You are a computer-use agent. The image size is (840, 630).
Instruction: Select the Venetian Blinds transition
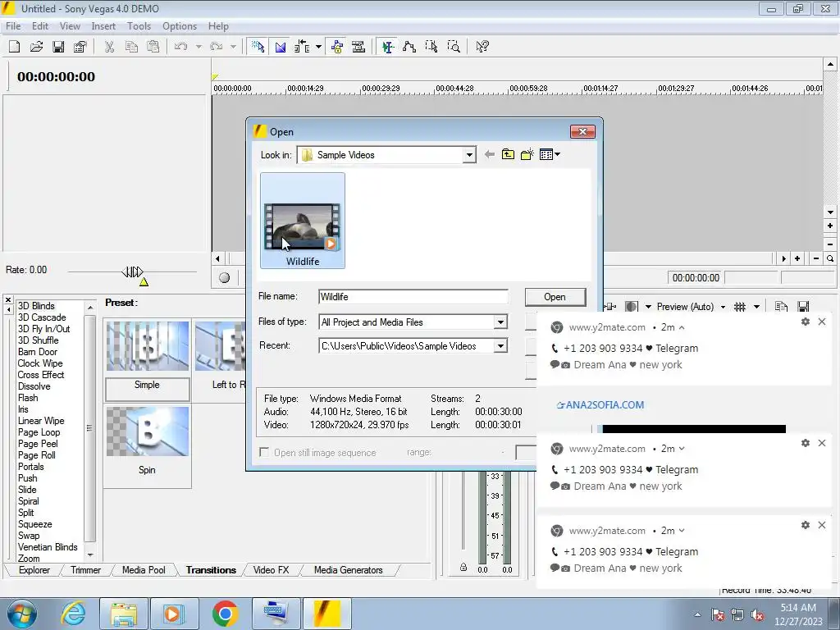(48, 547)
